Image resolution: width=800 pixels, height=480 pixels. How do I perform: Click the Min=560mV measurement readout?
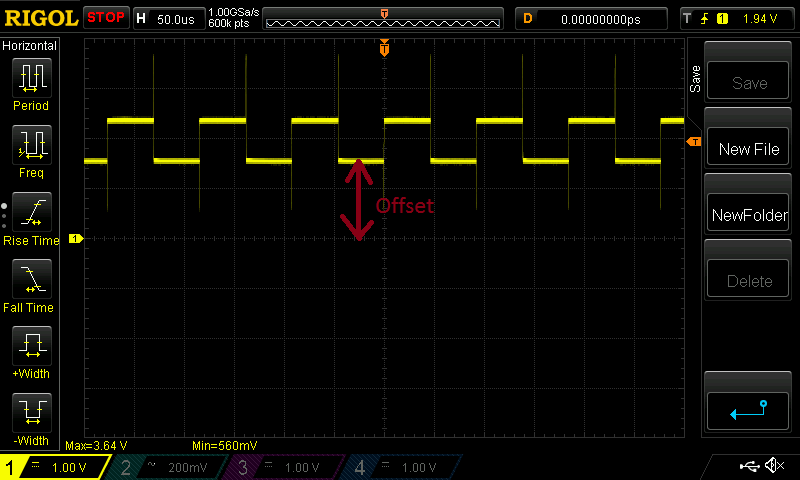click(x=224, y=446)
